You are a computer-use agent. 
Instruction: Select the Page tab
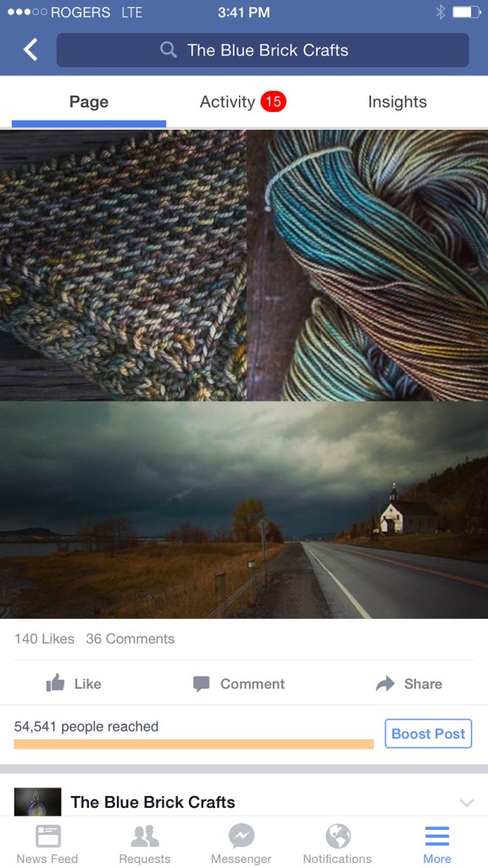(x=88, y=102)
